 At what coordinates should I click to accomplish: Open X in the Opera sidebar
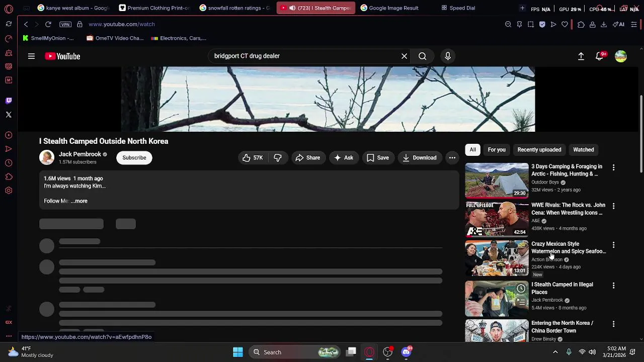coord(9,115)
